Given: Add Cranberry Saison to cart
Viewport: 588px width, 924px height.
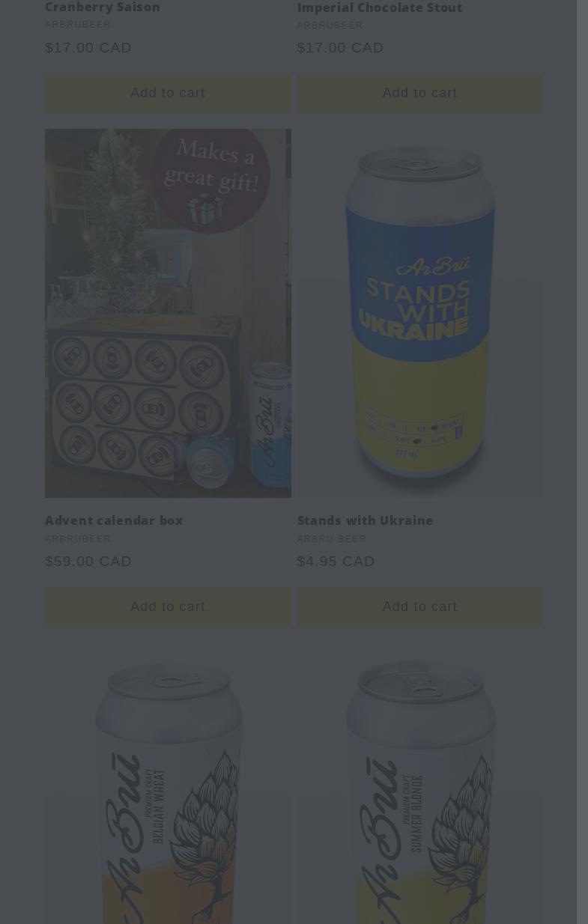Looking at the screenshot, I should [x=168, y=93].
